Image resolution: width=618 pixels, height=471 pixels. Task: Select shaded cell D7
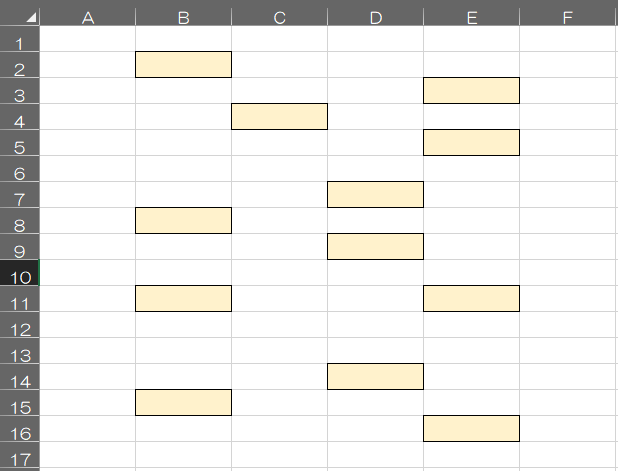coord(375,194)
